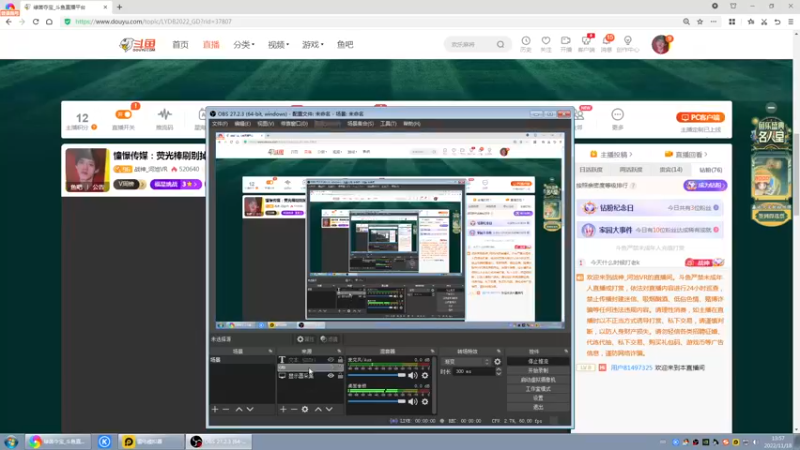
Task: Pop out OBS Scenes dock icon
Action: coord(270,352)
